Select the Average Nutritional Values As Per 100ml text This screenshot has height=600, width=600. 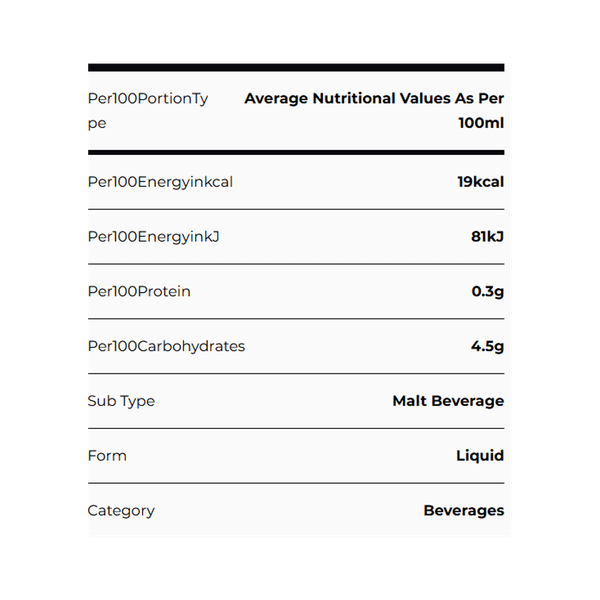coord(374,111)
